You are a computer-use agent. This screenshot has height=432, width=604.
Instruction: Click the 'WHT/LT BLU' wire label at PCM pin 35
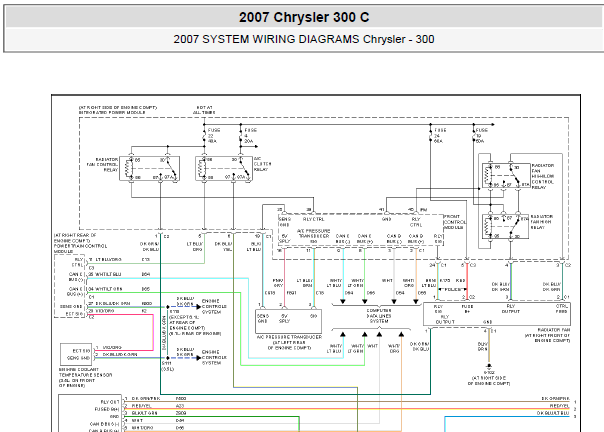click(x=108, y=274)
